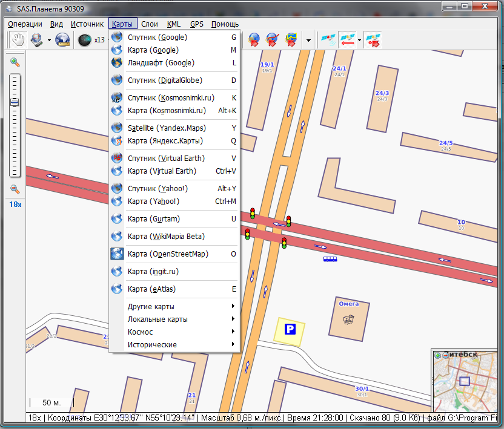504x429 pixels.
Task: Choose Карта (ingit.ru) map
Action: pyautogui.click(x=174, y=271)
